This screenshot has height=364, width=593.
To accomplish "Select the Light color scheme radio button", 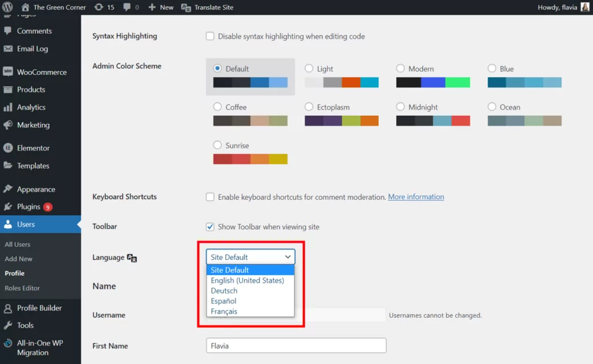I will 309,68.
